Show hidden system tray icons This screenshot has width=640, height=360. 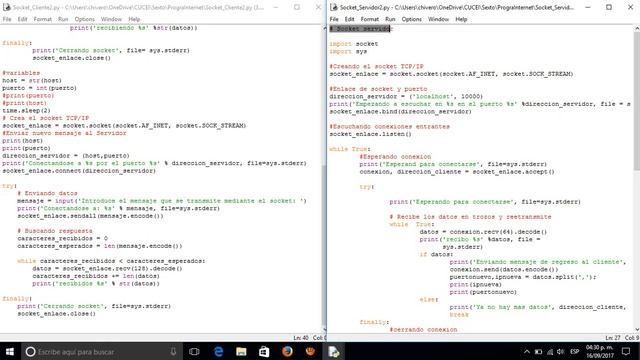pos(527,351)
